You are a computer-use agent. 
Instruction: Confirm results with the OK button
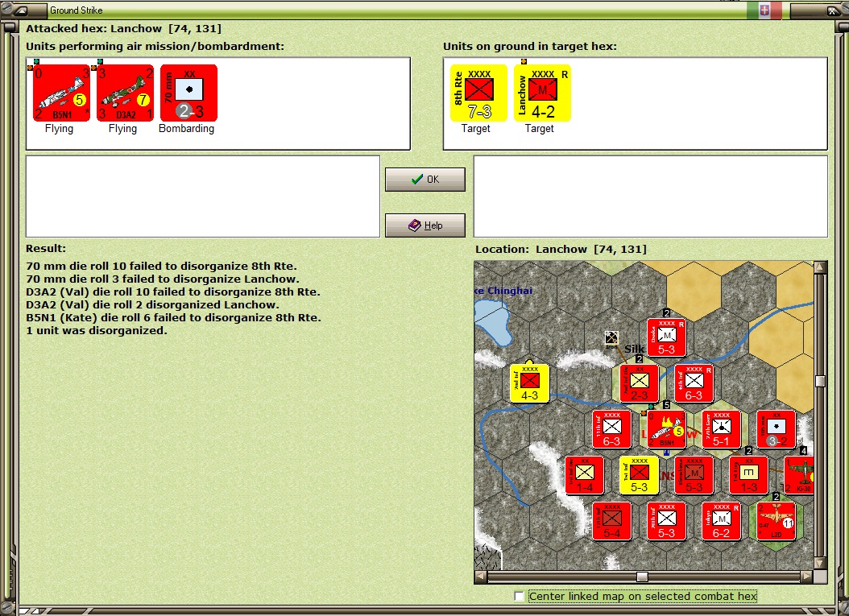(425, 180)
